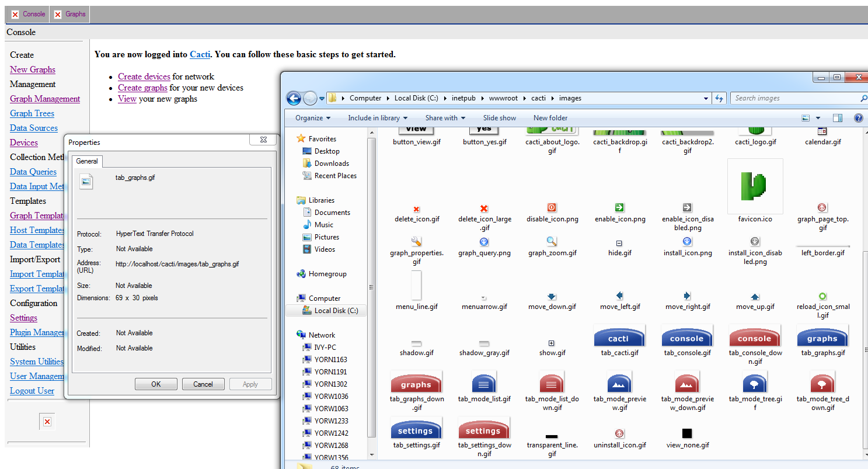Viewport: 868px width, 469px height.
Task: Select tab_console.gif file icon
Action: click(x=686, y=336)
